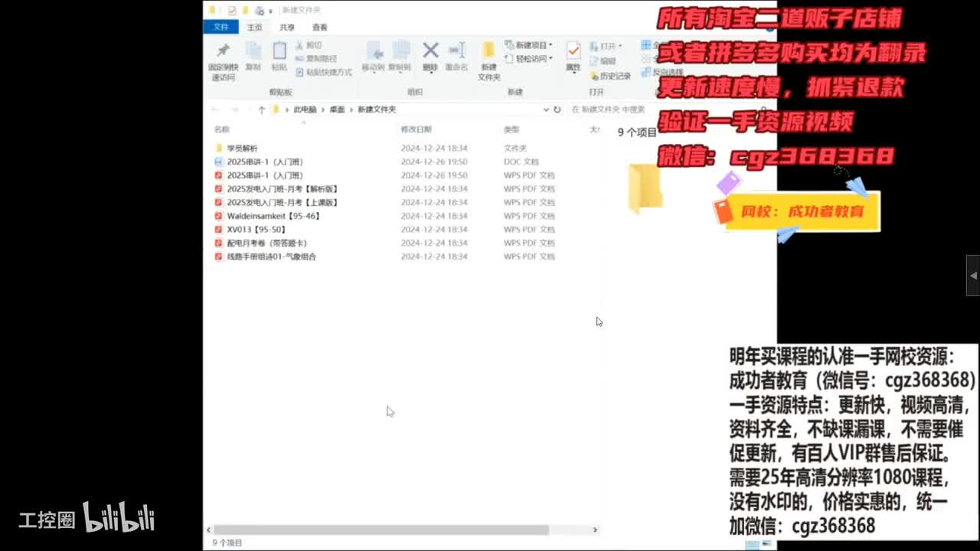Screen dimensions: 980x551
Task: Switch to the 查看 ribbon tab
Action: pyautogui.click(x=319, y=27)
